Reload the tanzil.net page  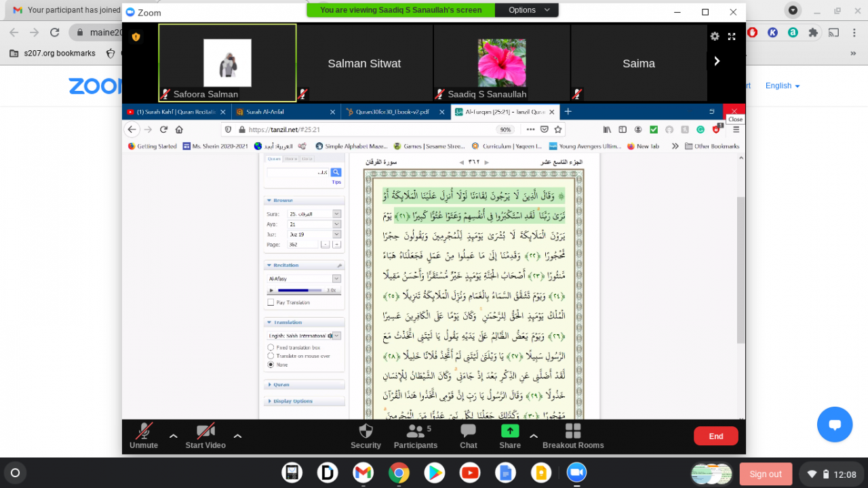pos(164,129)
